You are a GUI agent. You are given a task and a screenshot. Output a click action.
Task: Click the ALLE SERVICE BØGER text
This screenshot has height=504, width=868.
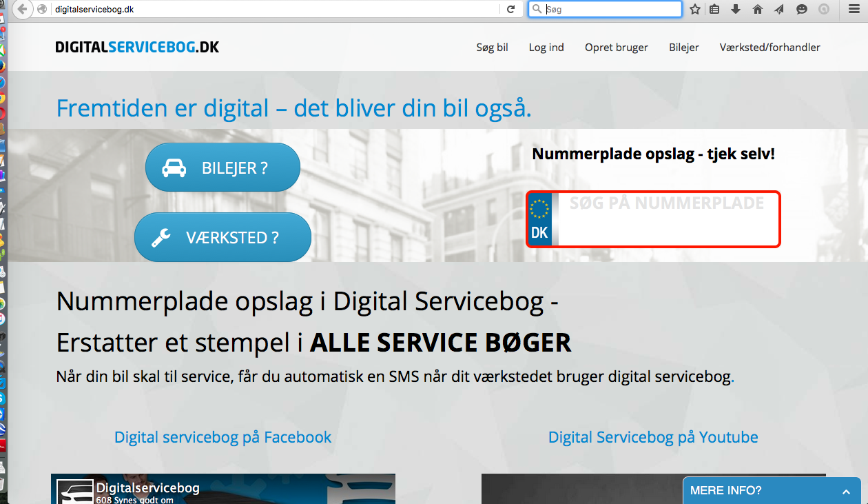click(x=440, y=343)
